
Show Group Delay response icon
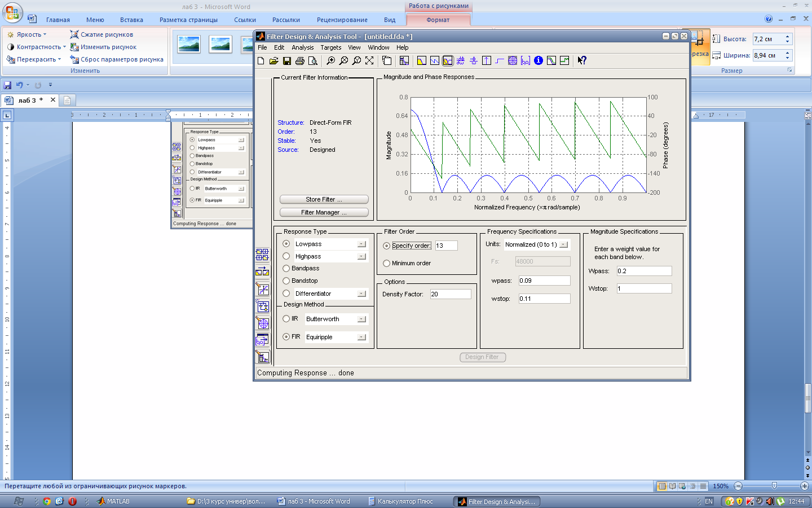(461, 60)
